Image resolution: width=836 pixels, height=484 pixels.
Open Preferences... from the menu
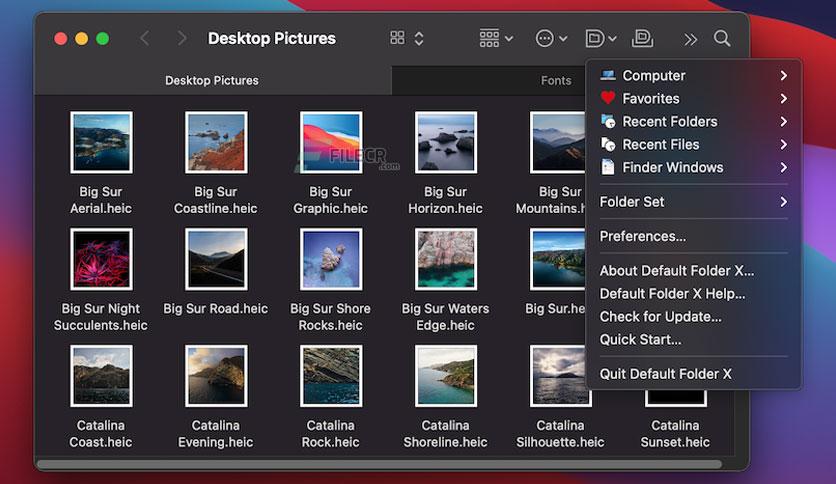(x=693, y=236)
